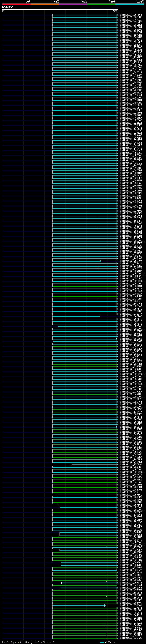Click hit label UniRef100_C5E462
This screenshot has width=146, height=644.
tap(131, 342)
